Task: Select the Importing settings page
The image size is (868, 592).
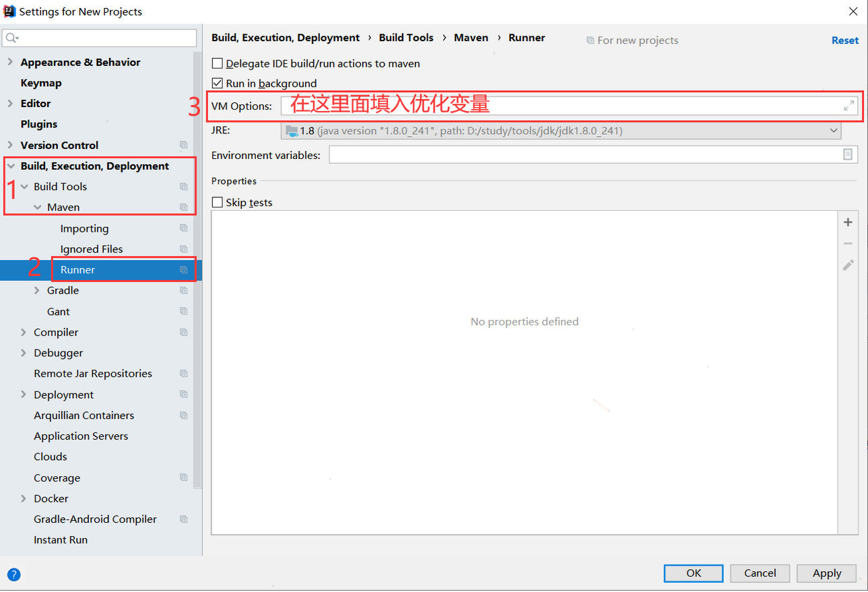Action: click(84, 228)
